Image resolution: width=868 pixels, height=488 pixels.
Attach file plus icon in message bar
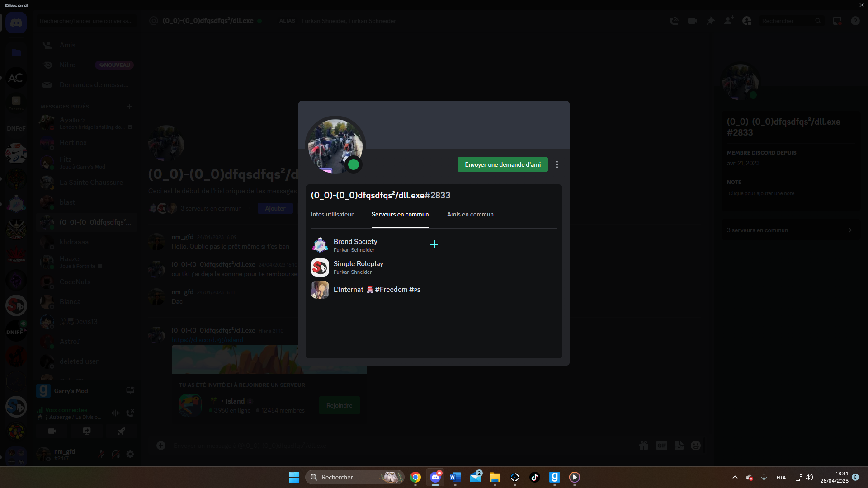click(161, 446)
